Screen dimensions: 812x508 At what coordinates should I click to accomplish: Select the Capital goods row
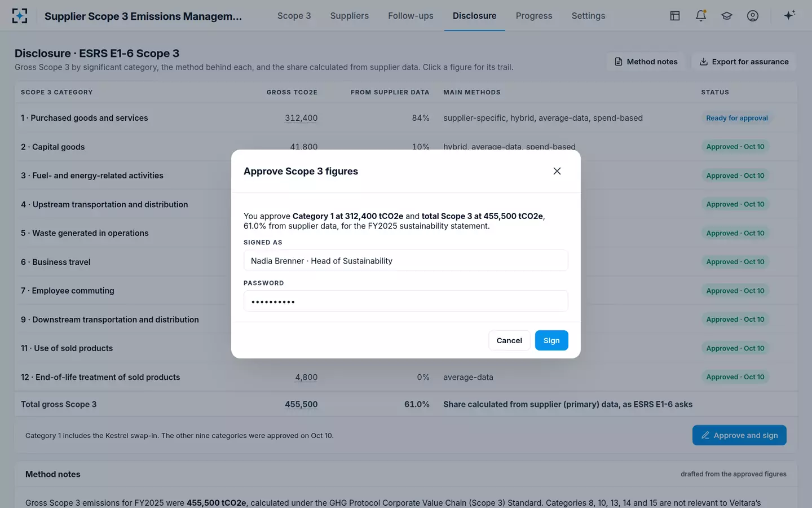coord(406,147)
